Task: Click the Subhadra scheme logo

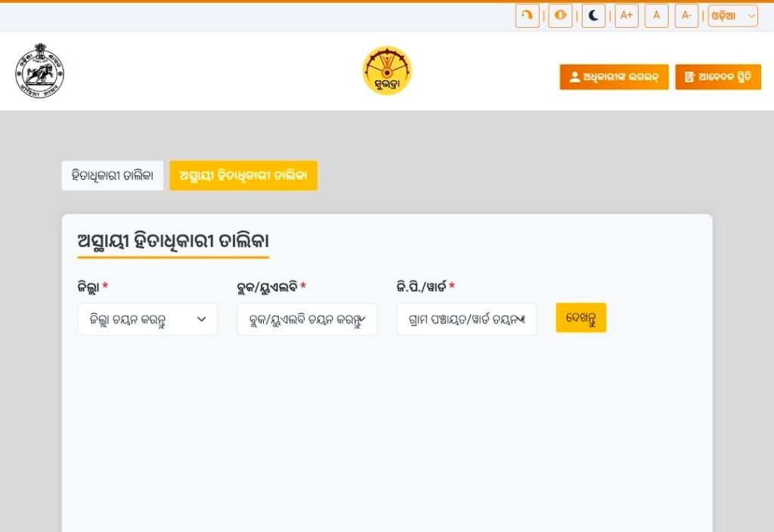Action: [x=387, y=71]
